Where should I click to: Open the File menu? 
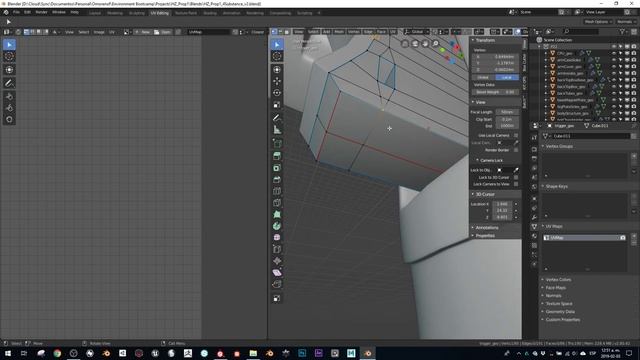click(16, 12)
